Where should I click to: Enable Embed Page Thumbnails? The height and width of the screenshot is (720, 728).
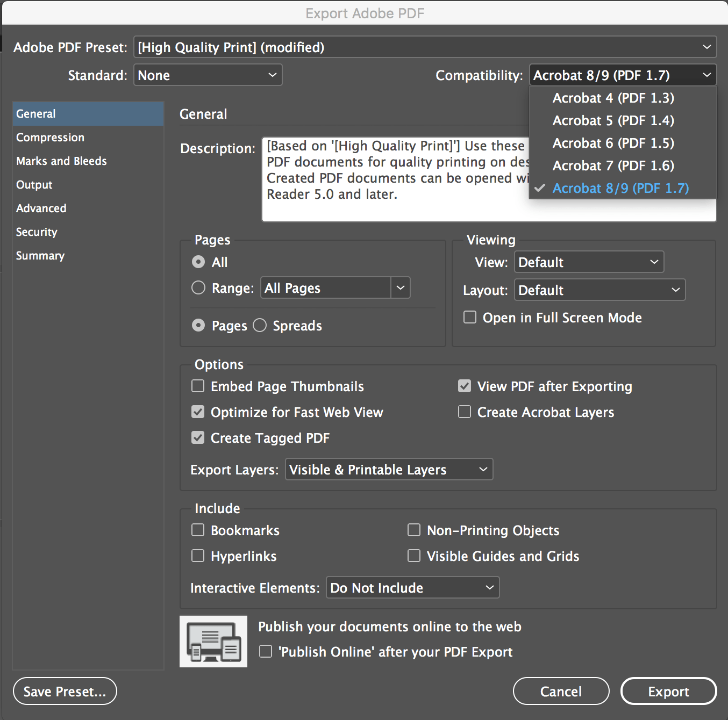197,386
